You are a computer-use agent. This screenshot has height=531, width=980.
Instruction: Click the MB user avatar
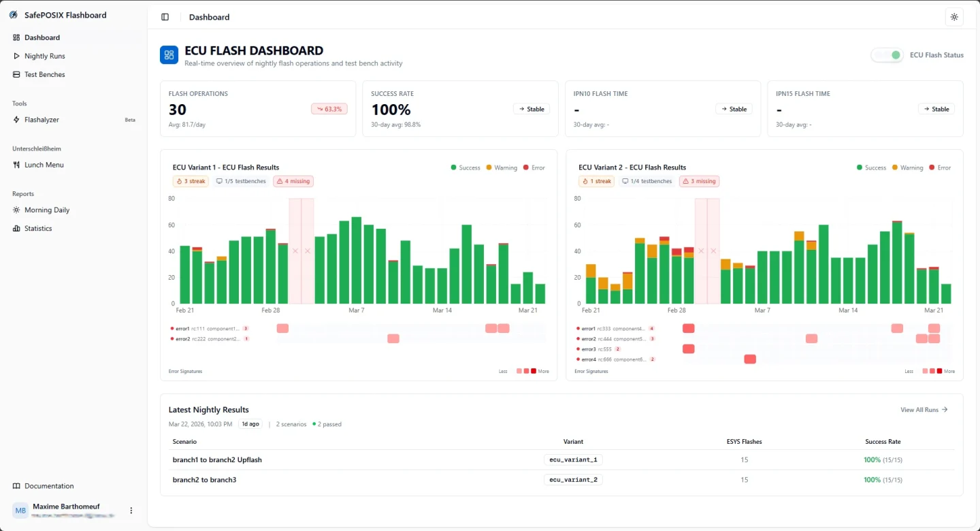click(20, 511)
